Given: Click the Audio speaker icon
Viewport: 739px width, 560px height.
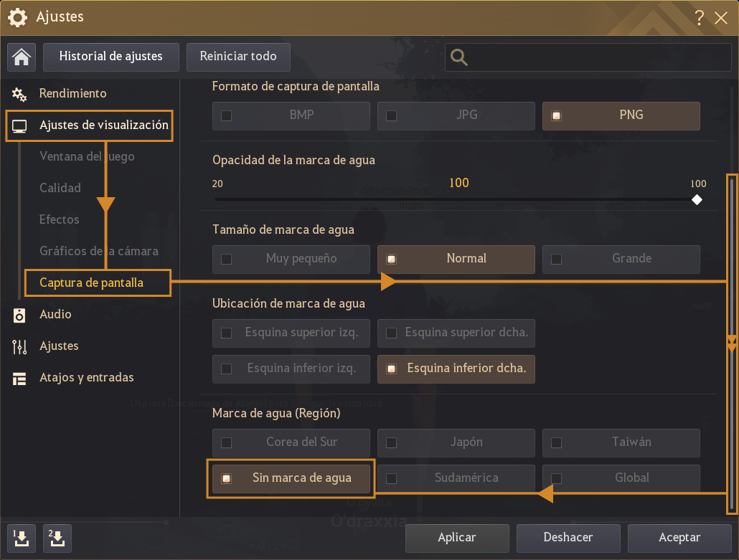Looking at the screenshot, I should point(19,315).
